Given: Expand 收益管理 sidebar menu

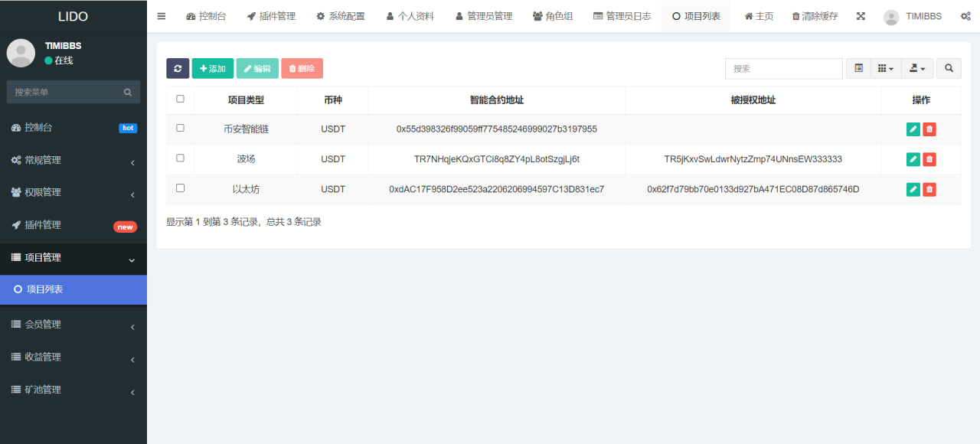Looking at the screenshot, I should click(x=73, y=357).
